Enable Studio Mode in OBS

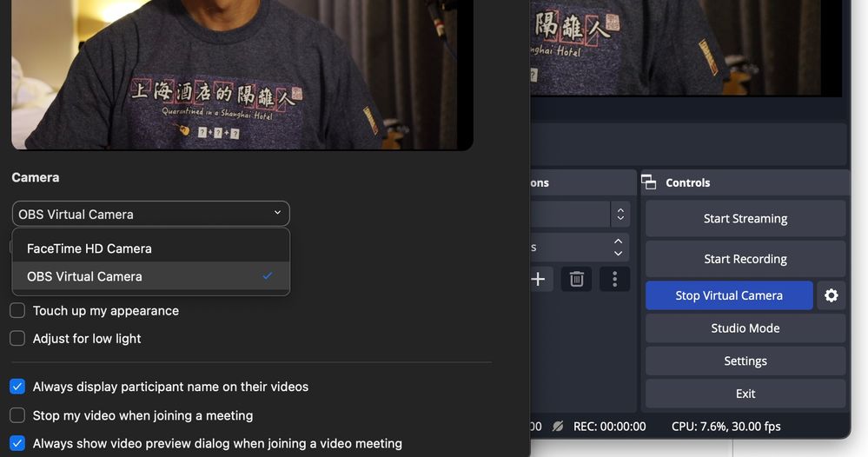click(745, 328)
